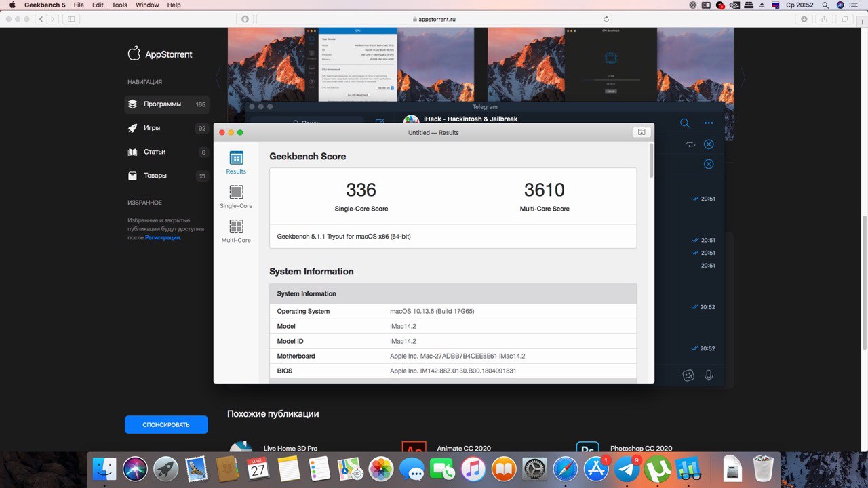Click the AppStorrent logo
The image size is (868, 488).
tap(160, 54)
